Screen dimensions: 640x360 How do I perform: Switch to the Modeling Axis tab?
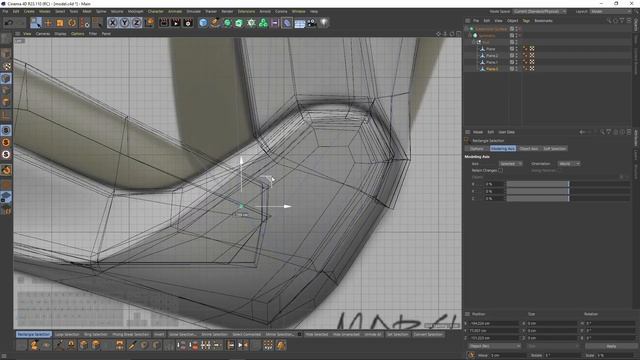[x=503, y=149]
